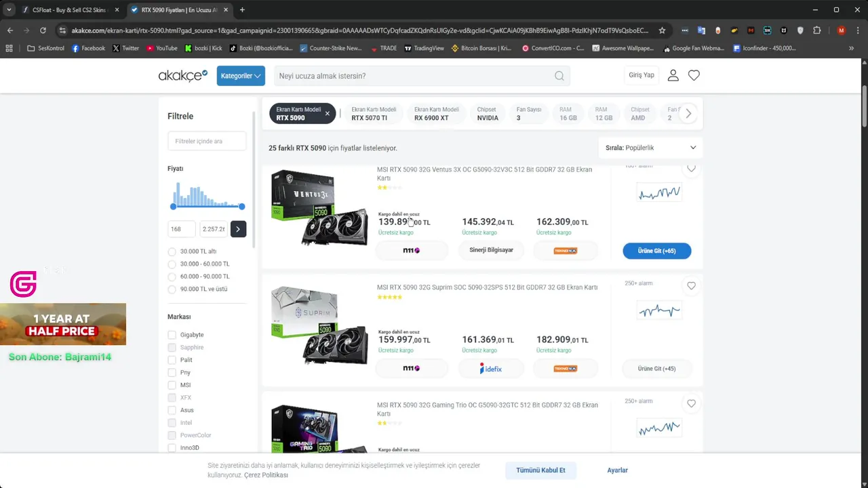Focus the Filtreler içinde ara field

click(207, 141)
